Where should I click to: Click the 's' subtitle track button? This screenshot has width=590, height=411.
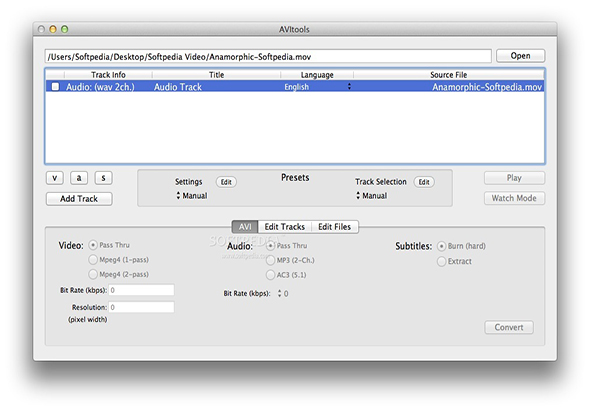click(x=103, y=178)
